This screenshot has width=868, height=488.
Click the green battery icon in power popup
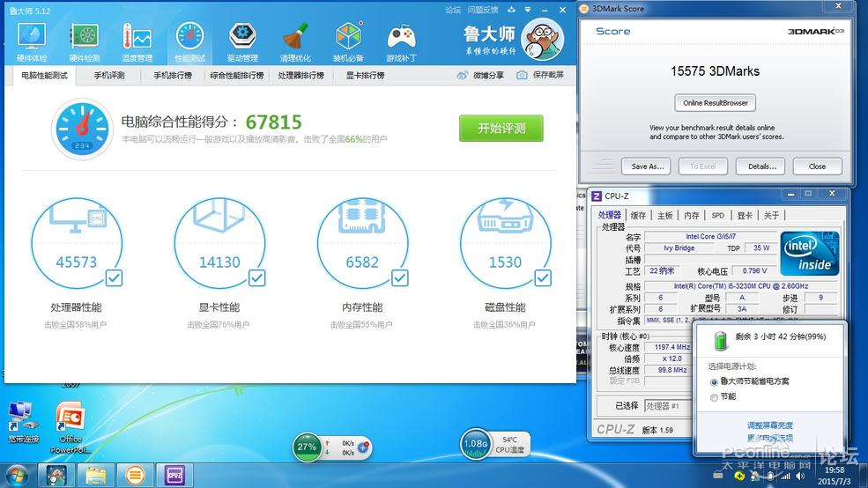pyautogui.click(x=720, y=340)
